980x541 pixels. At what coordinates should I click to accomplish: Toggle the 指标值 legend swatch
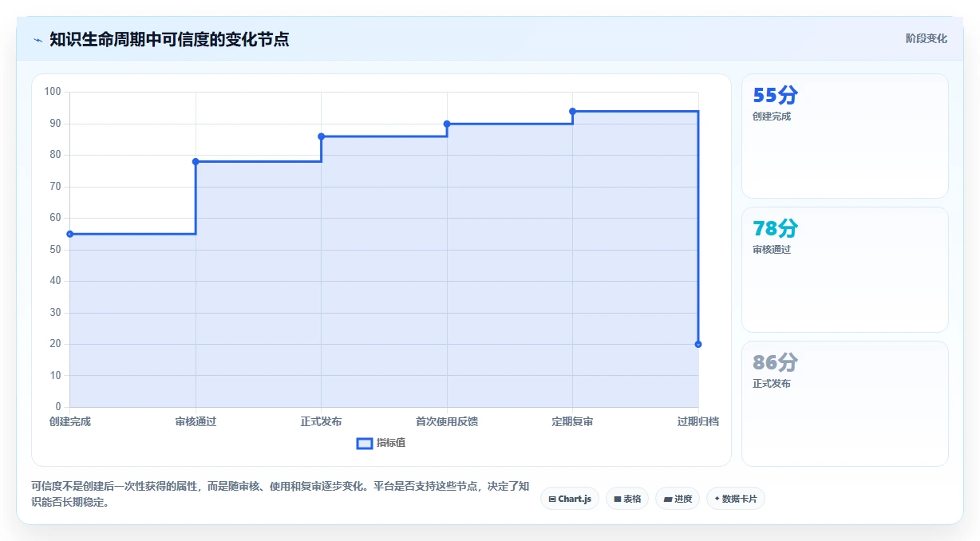click(x=365, y=443)
